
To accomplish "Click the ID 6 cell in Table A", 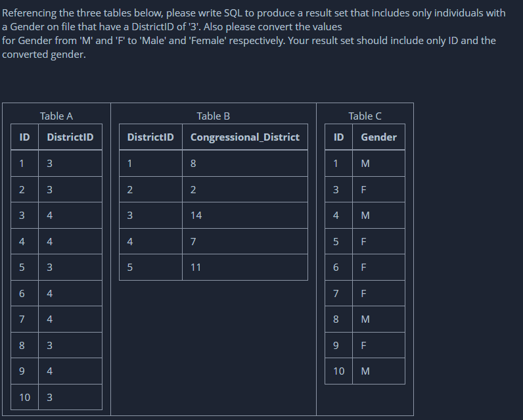I will click(25, 294).
